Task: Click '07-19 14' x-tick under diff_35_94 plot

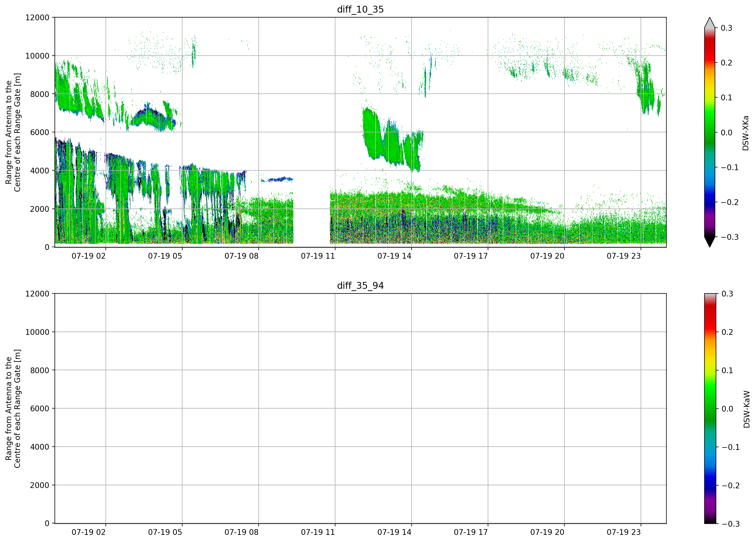Action: tap(394, 532)
